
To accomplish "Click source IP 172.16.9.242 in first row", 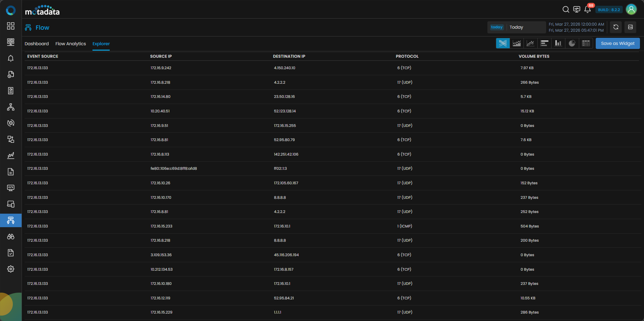I will [161, 68].
